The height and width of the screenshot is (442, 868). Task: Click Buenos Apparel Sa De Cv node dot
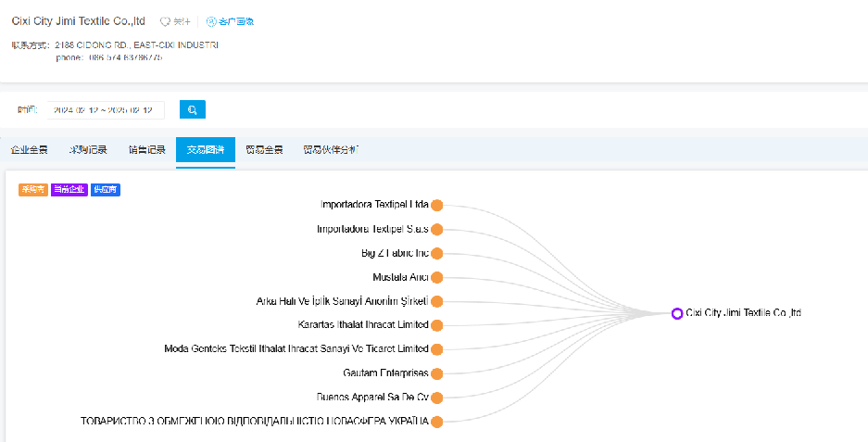click(x=436, y=398)
